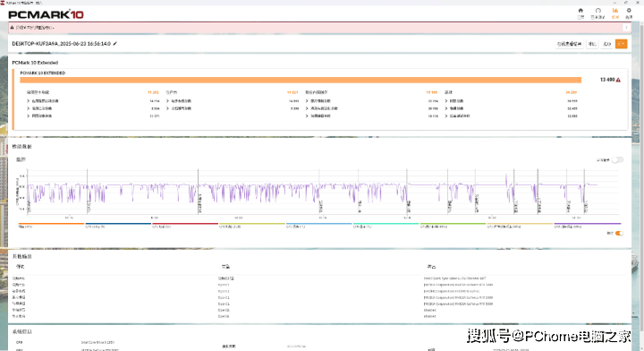Toggle the switch at the monitoring chart's top right
The height and width of the screenshot is (351, 644).
coord(617,160)
